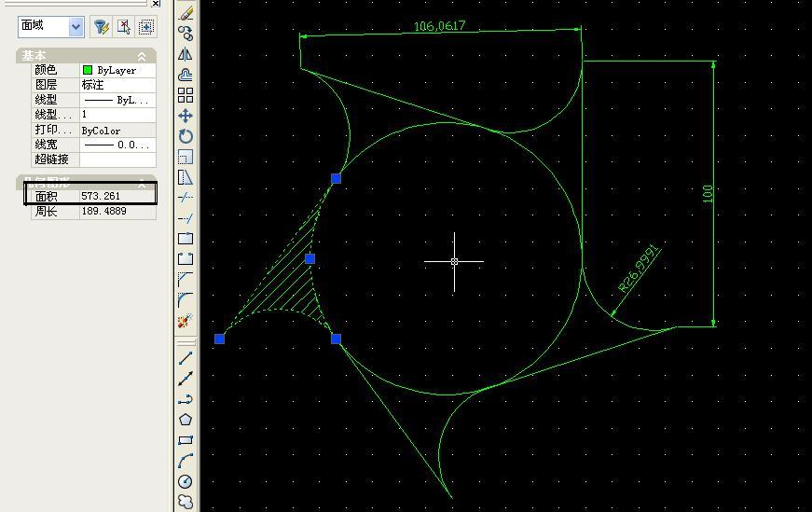The height and width of the screenshot is (512, 812).
Task: Click the 面积 property label
Action: (x=46, y=197)
